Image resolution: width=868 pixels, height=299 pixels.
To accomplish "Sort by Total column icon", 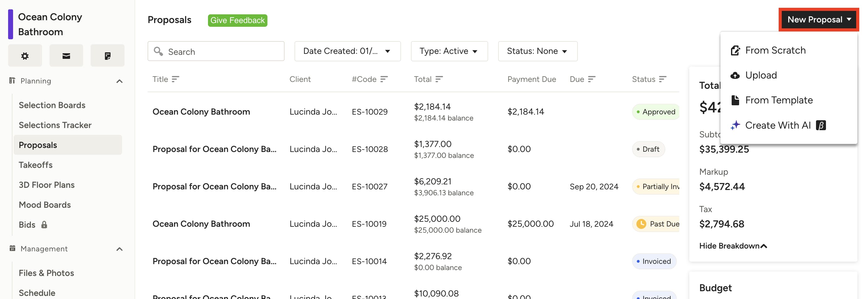I will point(439,79).
